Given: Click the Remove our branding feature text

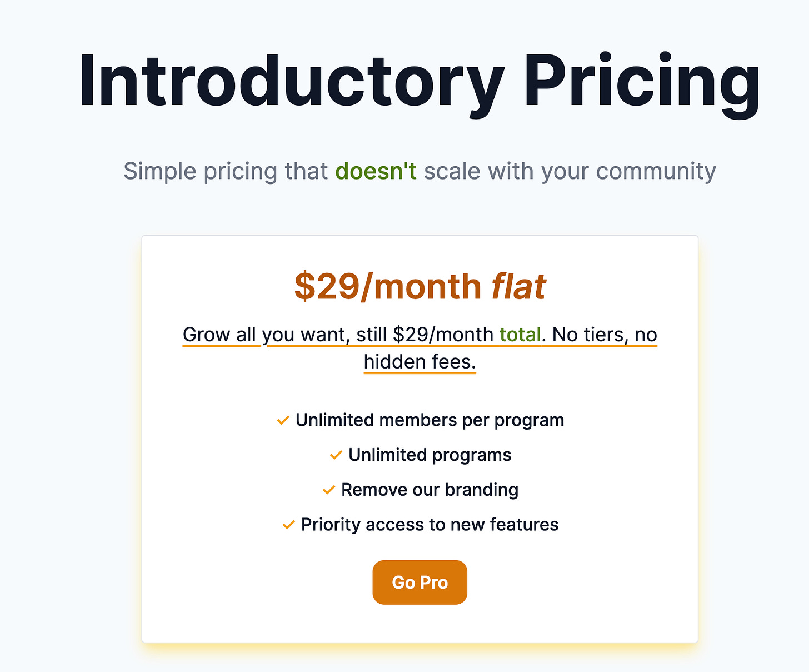Looking at the screenshot, I should (430, 490).
